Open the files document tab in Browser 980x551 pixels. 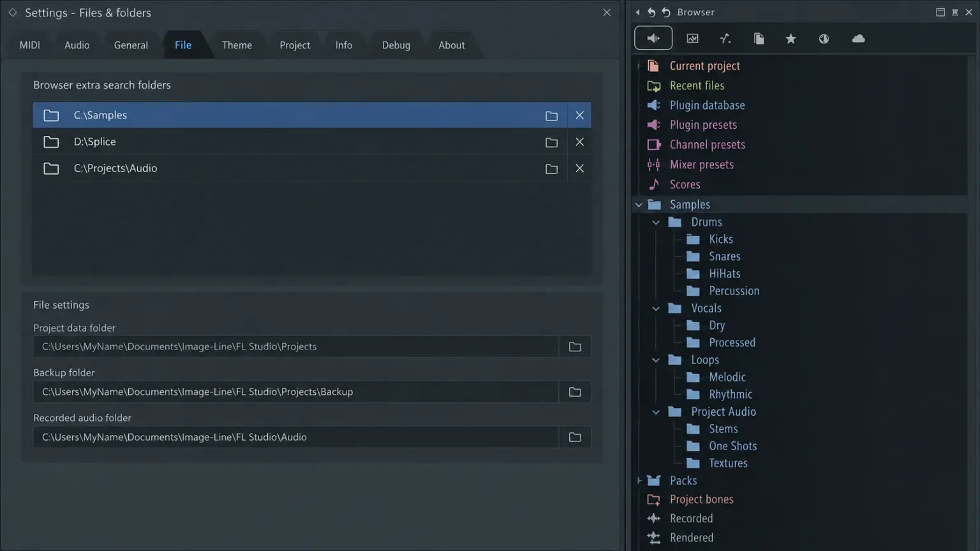pyautogui.click(x=759, y=38)
